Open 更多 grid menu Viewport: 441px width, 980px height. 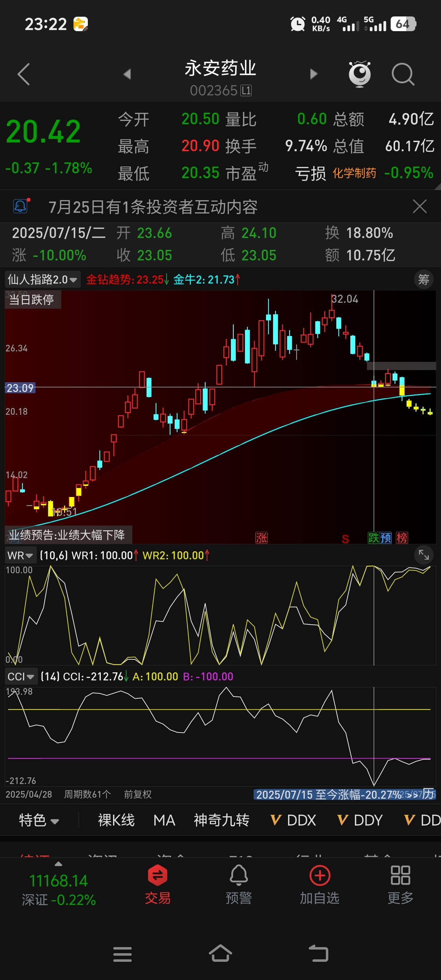tap(400, 885)
